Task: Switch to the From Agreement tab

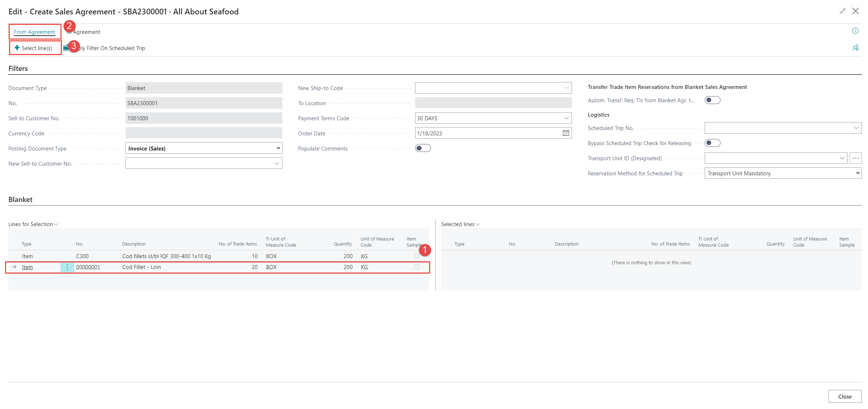Action: [35, 32]
